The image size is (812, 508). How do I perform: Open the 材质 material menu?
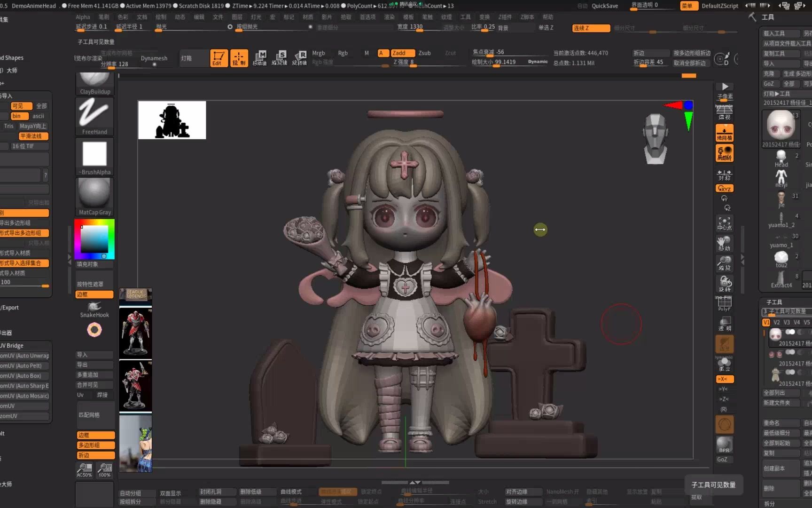click(x=308, y=17)
